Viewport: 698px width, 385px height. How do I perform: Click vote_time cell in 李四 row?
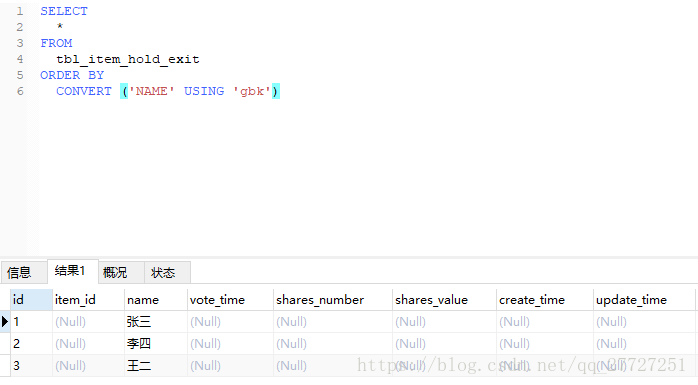[x=230, y=344]
